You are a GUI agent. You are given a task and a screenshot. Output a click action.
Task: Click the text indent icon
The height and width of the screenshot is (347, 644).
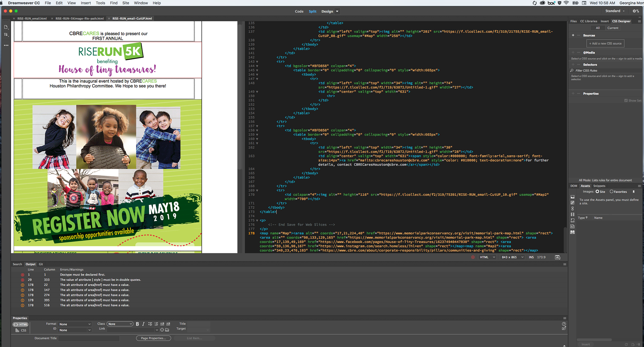tap(168, 324)
